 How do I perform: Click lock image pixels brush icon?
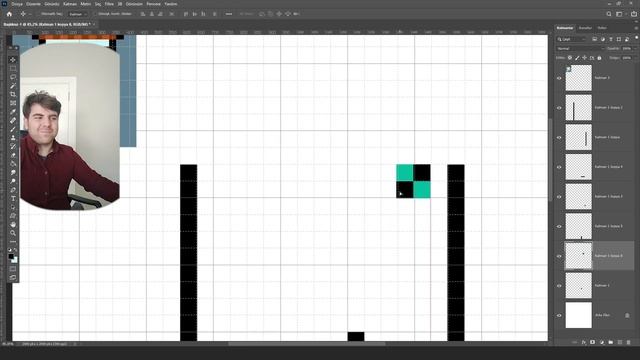click(x=577, y=58)
